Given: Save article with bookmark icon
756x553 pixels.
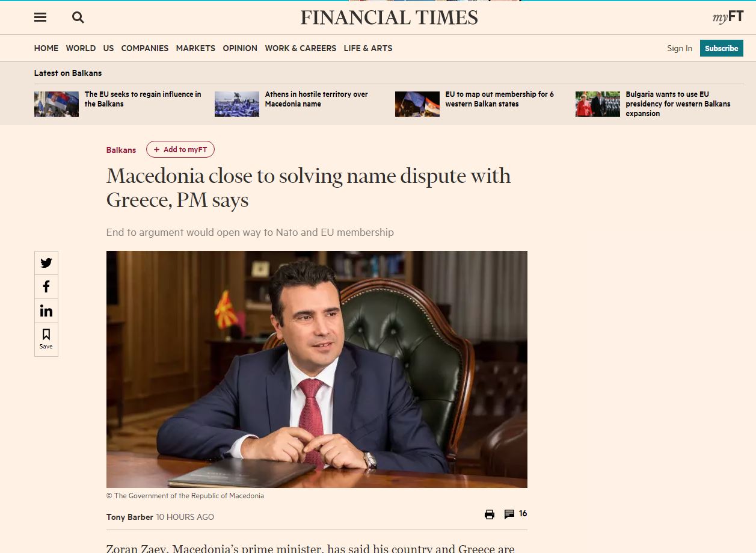Looking at the screenshot, I should tap(46, 339).
